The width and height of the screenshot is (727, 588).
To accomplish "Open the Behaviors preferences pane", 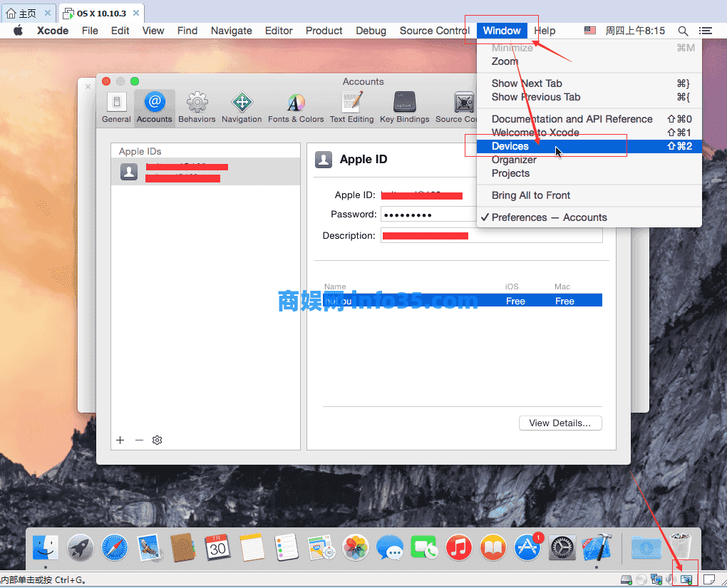I will click(x=197, y=108).
